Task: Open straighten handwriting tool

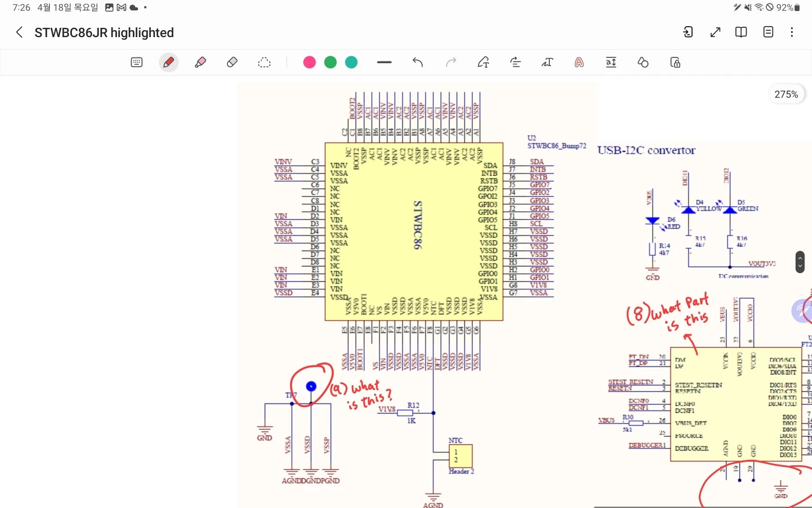Action: click(516, 62)
